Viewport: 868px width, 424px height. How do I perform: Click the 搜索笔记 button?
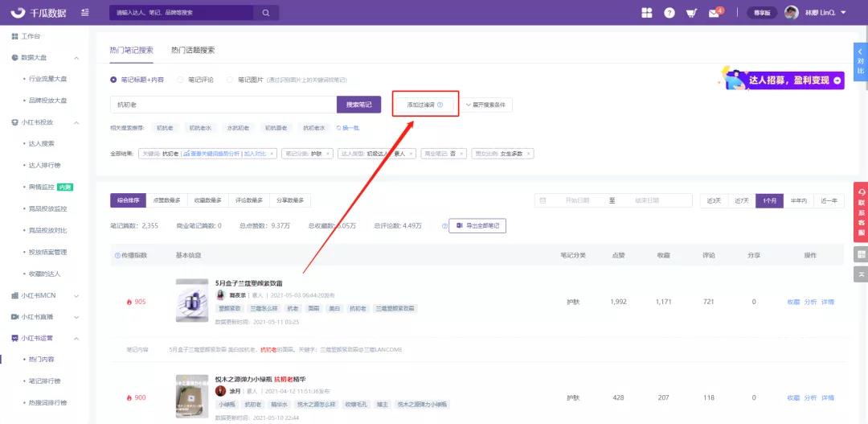point(358,105)
